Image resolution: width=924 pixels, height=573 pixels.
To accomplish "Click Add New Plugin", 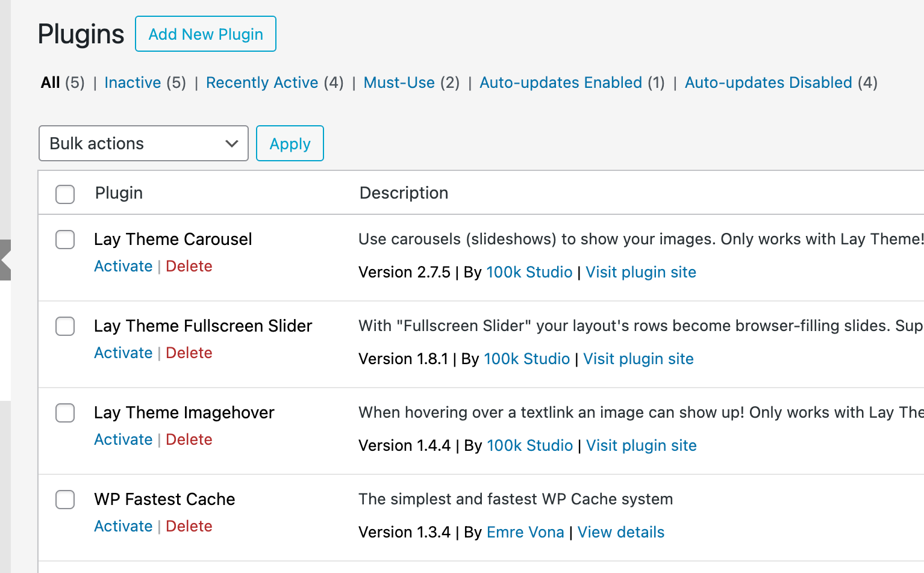I will click(205, 34).
